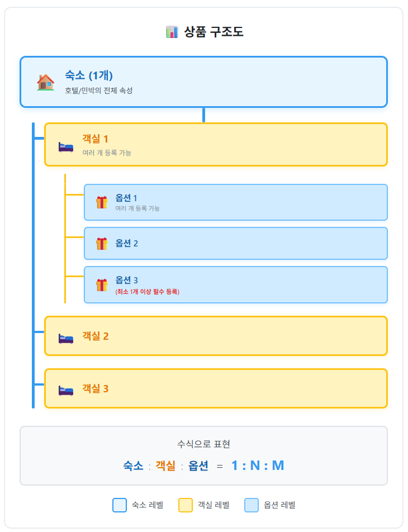
Task: Select the 객실 2 title text
Action: (95, 336)
